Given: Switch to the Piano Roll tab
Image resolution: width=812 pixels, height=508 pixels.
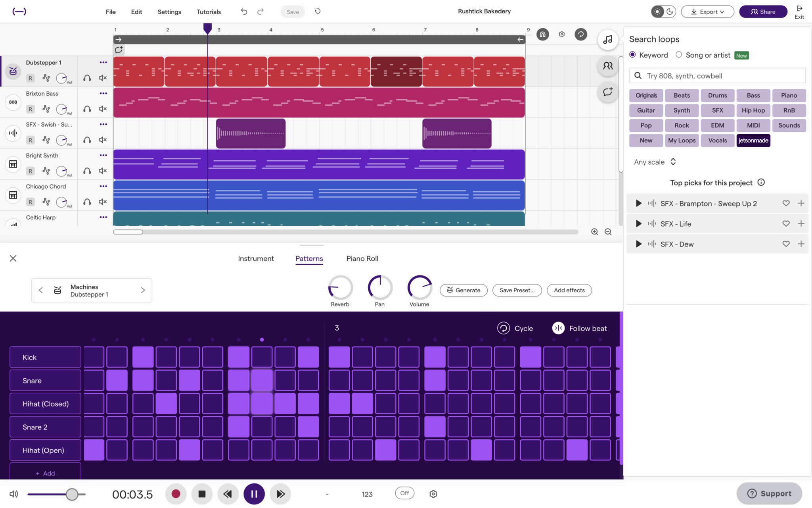Looking at the screenshot, I should point(362,258).
